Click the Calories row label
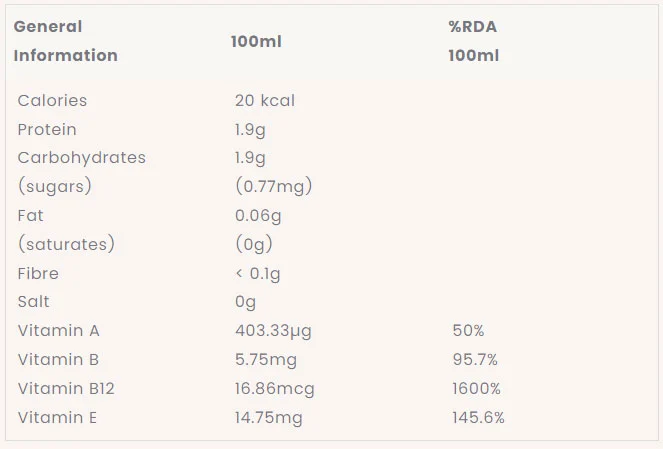Screen dimensions: 663x449 click(52, 100)
